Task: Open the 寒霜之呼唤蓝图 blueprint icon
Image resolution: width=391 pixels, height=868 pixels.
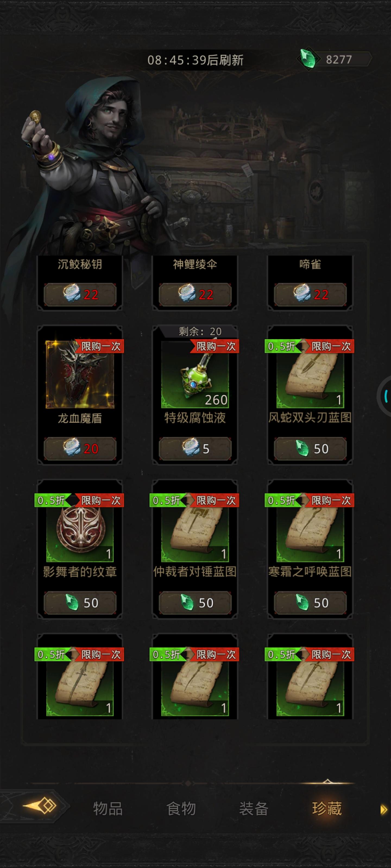Action: (310, 528)
